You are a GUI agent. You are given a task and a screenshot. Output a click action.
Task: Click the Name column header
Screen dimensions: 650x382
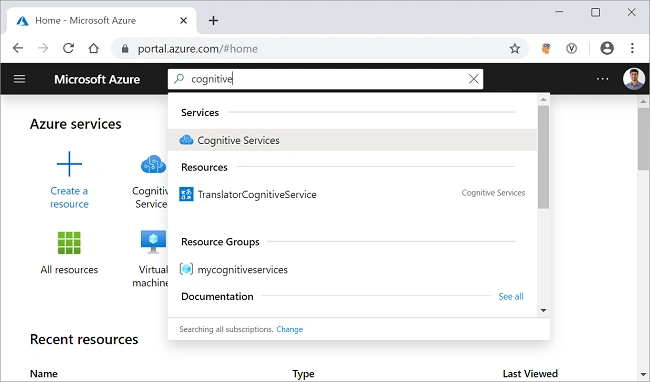point(44,374)
